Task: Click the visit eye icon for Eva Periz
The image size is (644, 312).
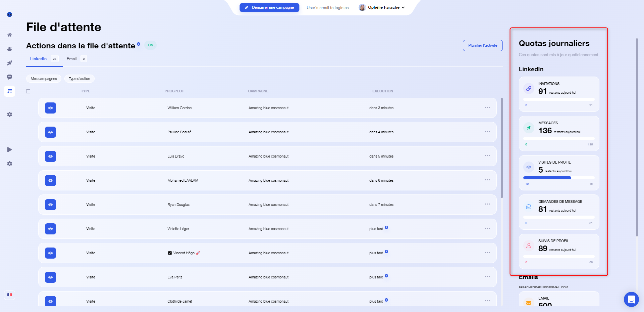Action: pos(50,277)
